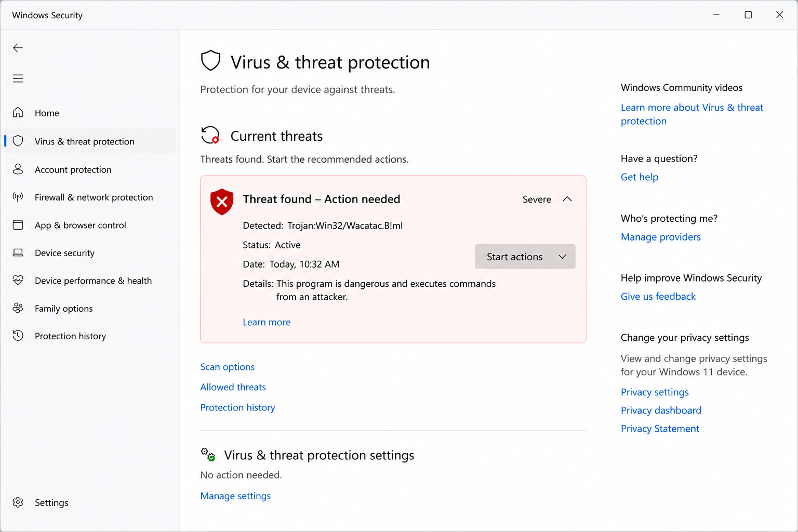
Task: Open Family options in sidebar
Action: pyautogui.click(x=90, y=308)
